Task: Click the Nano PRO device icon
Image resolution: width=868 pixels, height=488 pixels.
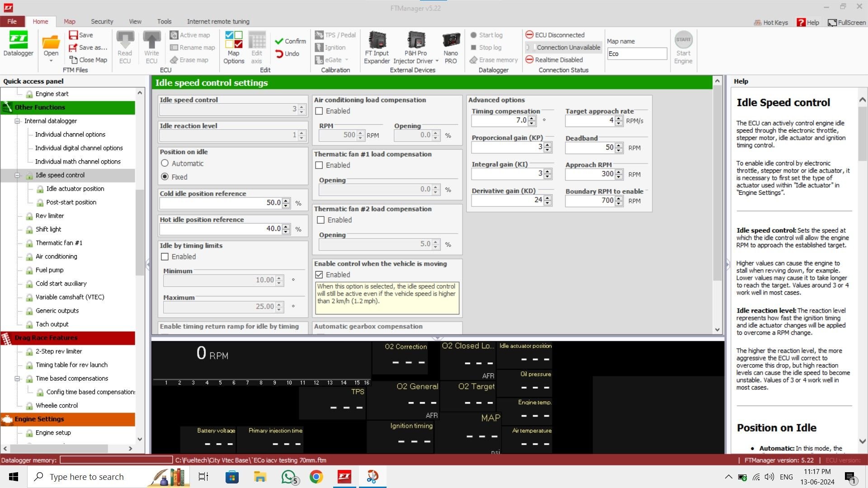Action: click(451, 41)
